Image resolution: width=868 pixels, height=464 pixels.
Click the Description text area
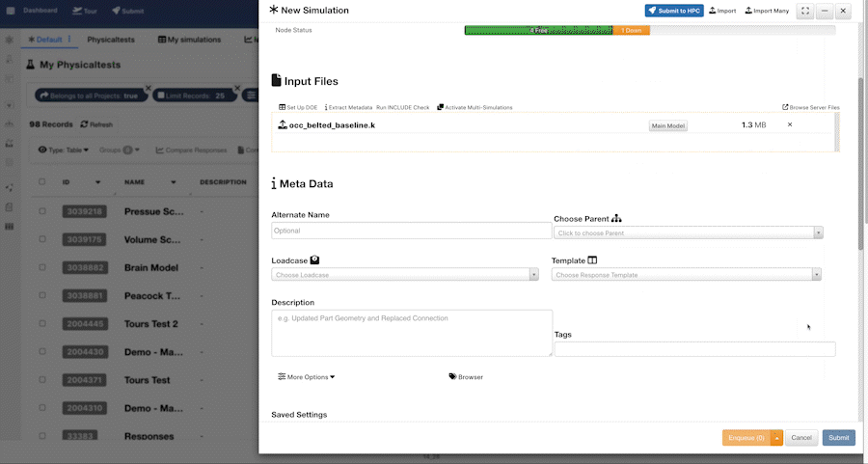pos(411,333)
